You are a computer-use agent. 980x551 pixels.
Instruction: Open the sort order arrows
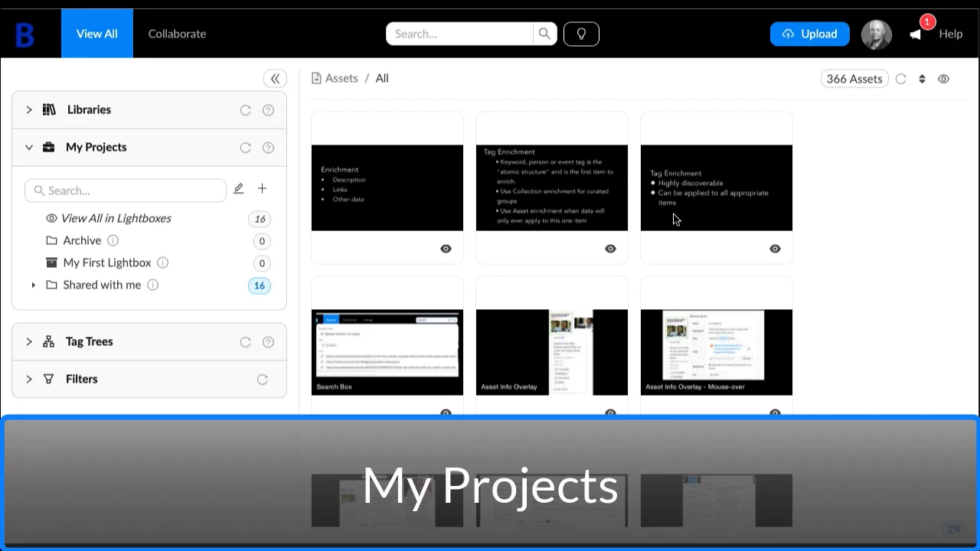click(922, 79)
